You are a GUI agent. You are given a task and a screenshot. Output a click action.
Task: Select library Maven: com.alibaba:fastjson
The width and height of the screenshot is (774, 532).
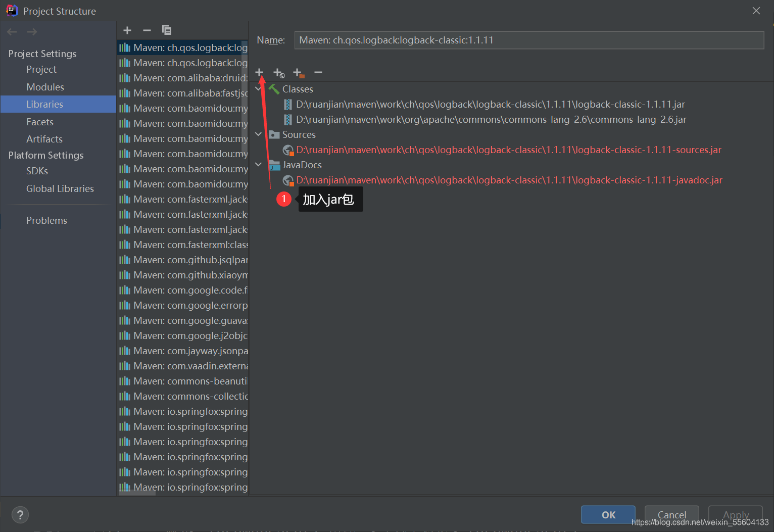click(183, 93)
